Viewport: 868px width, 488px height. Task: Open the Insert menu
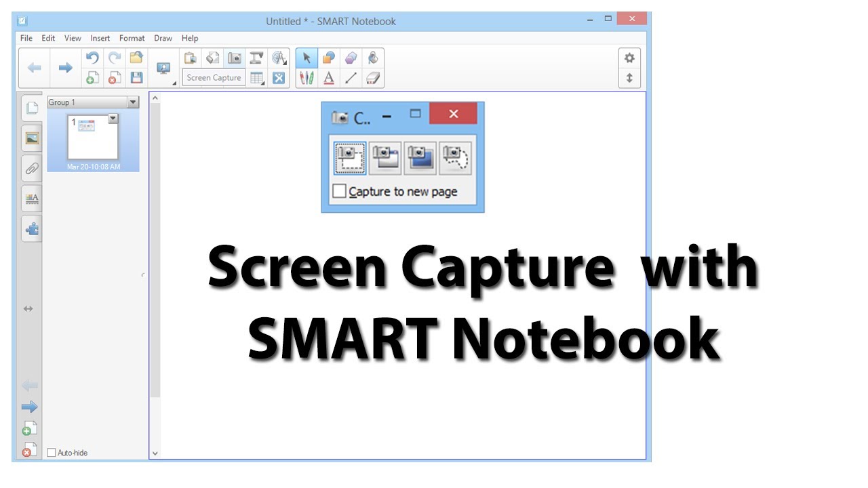tap(100, 38)
